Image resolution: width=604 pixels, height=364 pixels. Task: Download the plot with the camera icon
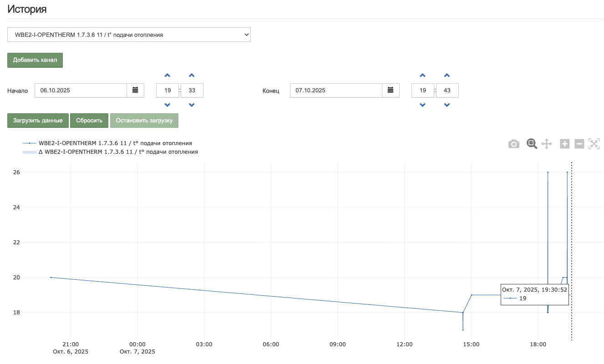[514, 144]
